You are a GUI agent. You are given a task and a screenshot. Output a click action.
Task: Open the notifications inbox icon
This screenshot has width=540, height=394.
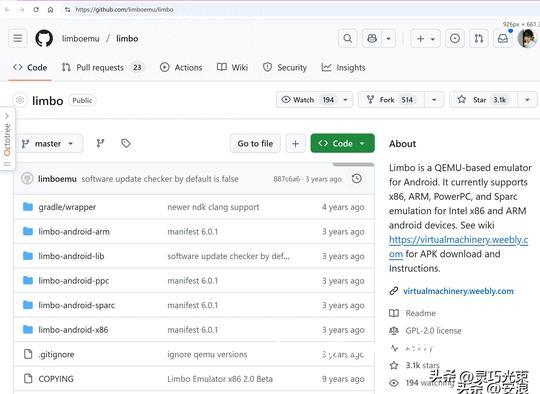[503, 38]
